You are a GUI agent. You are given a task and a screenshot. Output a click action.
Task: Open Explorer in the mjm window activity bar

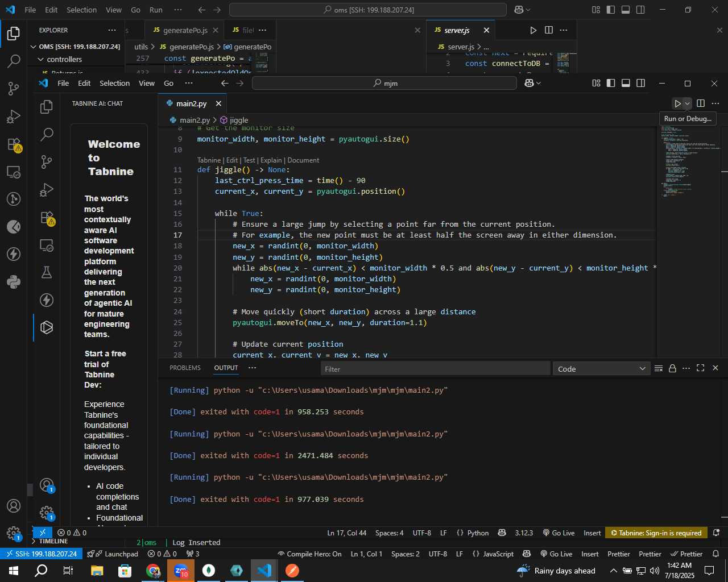47,107
